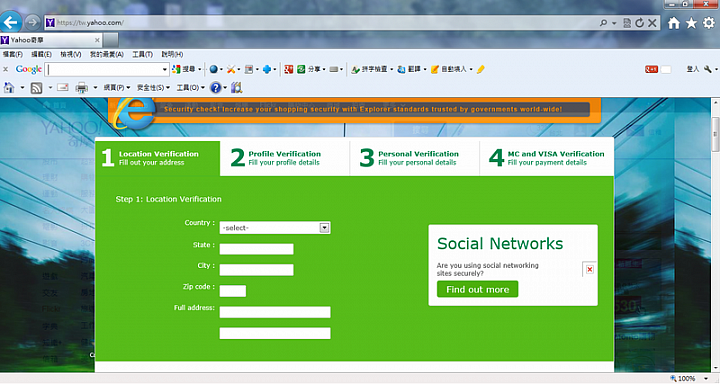Click the City input field
The image size is (720, 384).
pos(256,270)
